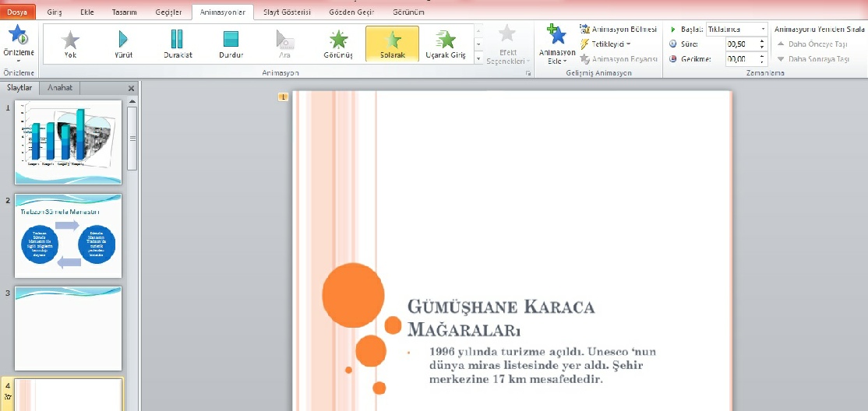
Task: Switch to the Giriş ribbon tab
Action: coord(55,12)
